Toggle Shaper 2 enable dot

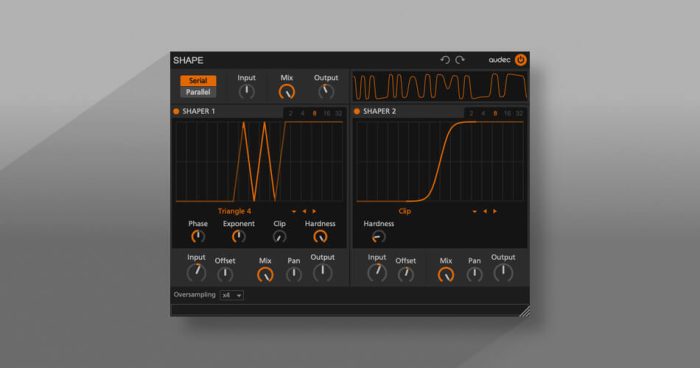357,111
